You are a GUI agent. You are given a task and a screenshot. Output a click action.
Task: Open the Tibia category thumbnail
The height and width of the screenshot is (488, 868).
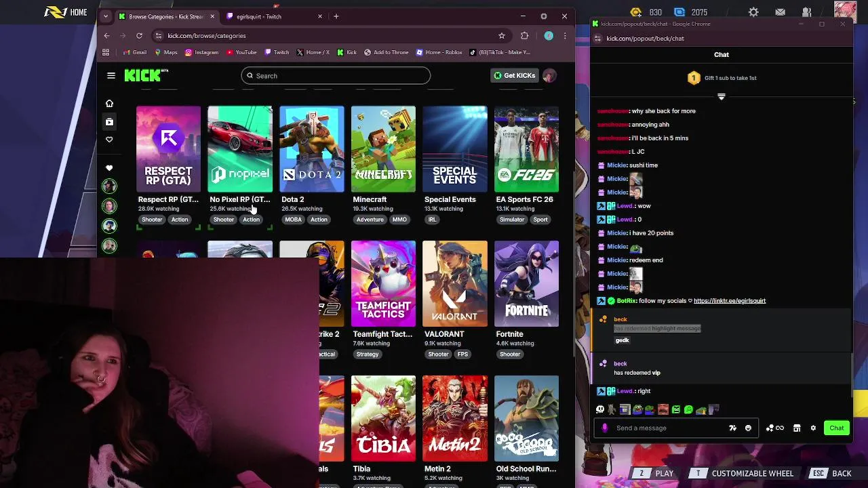pos(383,418)
